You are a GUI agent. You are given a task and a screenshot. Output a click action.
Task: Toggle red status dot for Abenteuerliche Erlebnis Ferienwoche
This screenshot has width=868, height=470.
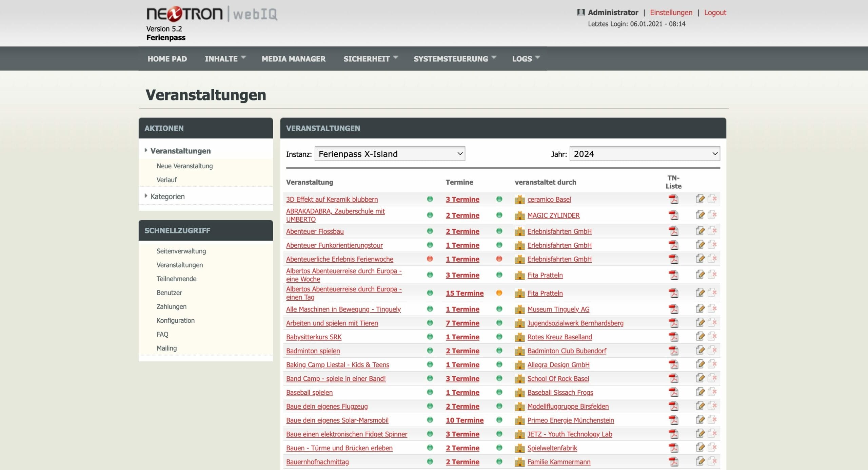click(430, 259)
